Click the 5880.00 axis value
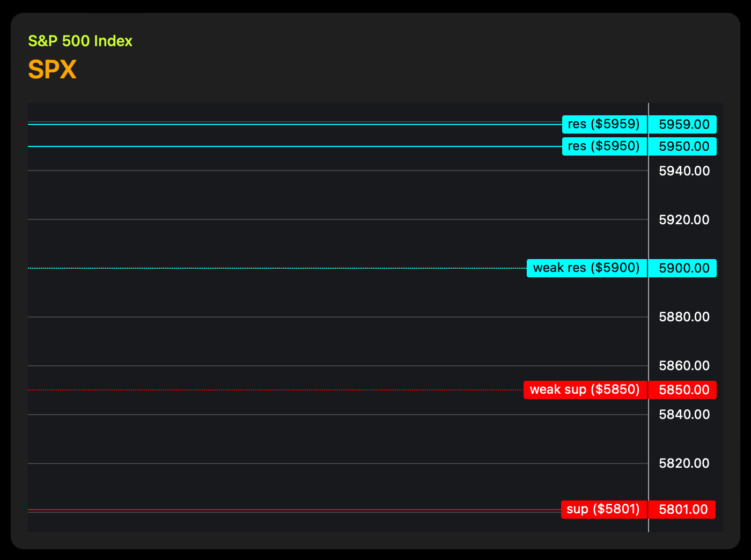 coord(684,317)
